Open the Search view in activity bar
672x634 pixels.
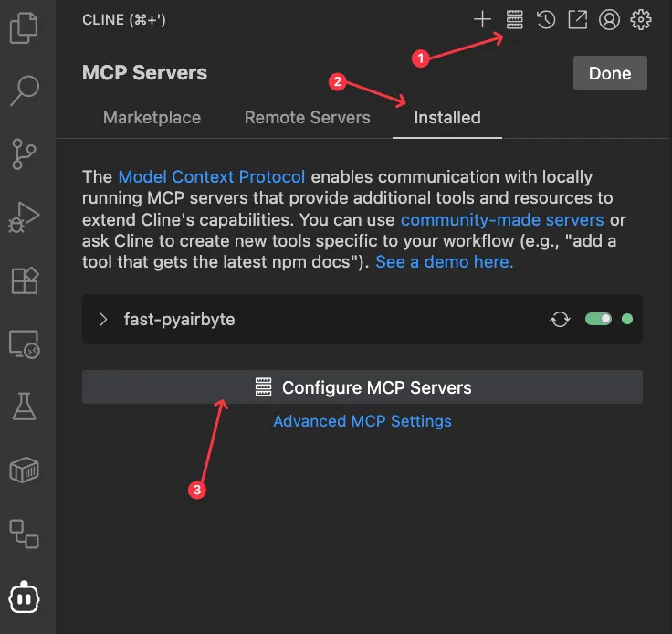(x=25, y=90)
